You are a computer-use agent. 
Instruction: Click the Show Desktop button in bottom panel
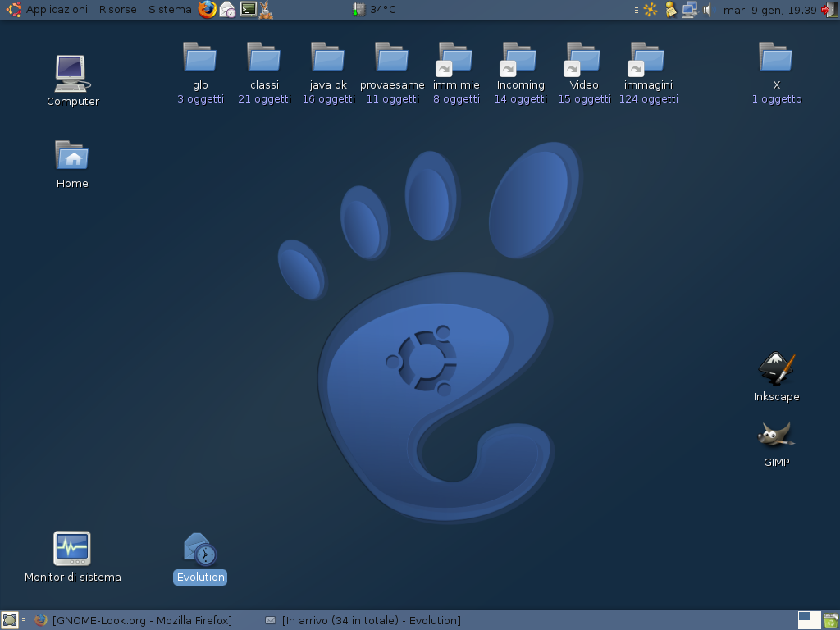coord(10,620)
